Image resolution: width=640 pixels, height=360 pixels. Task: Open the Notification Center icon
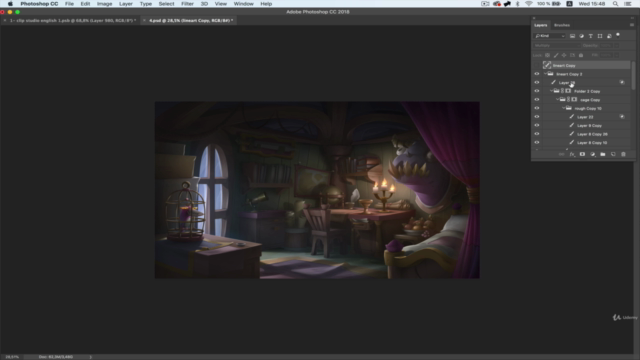(x=628, y=4)
